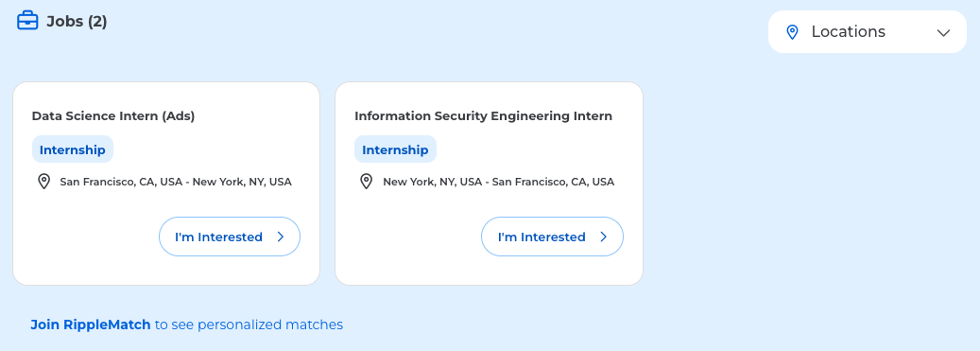Click the map pin icon in Locations dropdown

point(792,32)
